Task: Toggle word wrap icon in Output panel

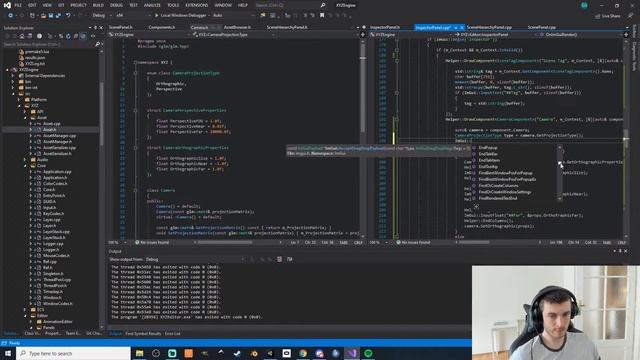Action: (x=290, y=259)
